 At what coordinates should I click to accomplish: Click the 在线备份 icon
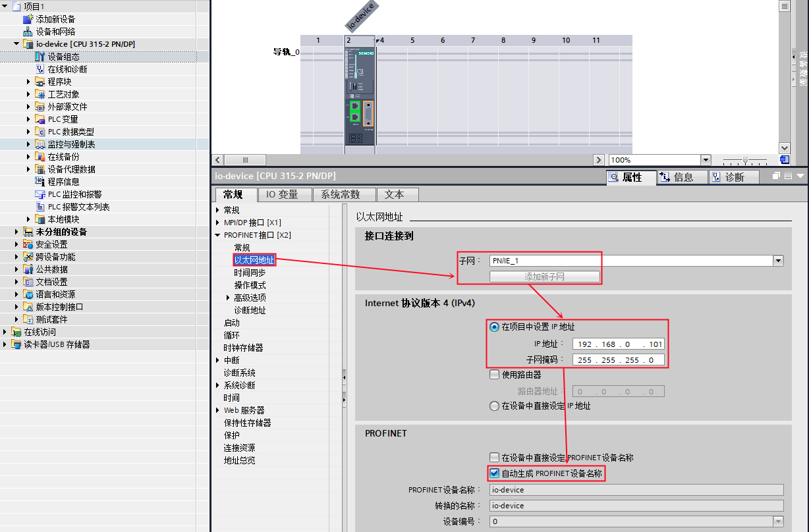pos(40,157)
